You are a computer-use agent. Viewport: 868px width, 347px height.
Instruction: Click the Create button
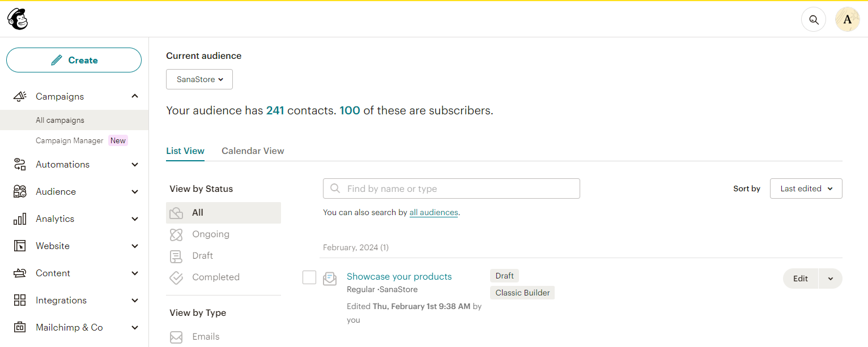pos(74,60)
